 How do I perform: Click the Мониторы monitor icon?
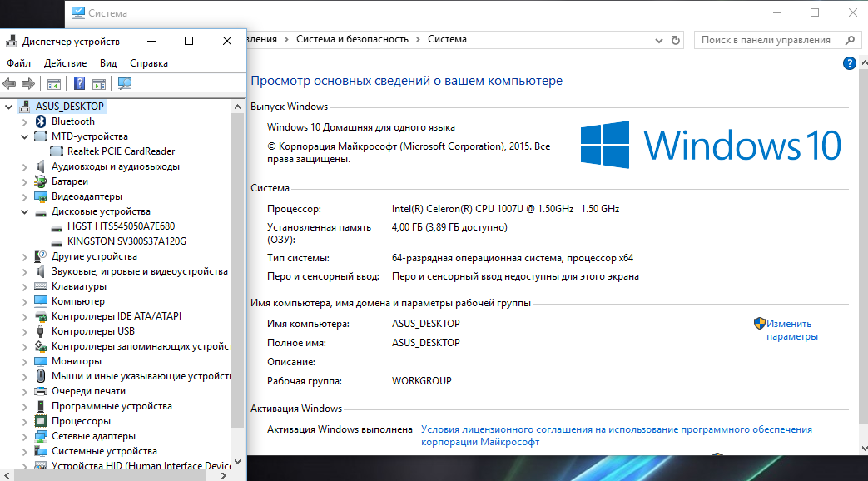click(x=41, y=361)
